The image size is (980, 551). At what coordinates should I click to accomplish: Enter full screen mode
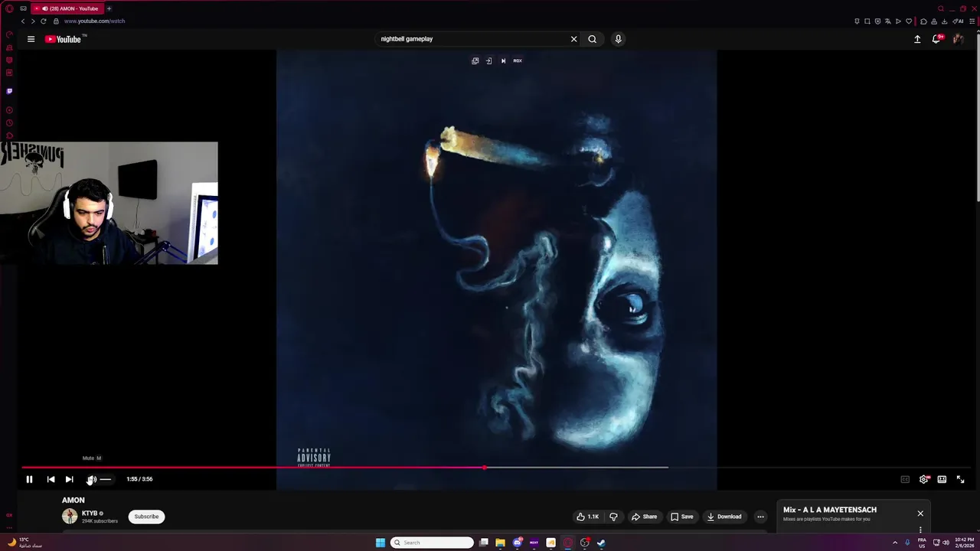[x=960, y=479]
